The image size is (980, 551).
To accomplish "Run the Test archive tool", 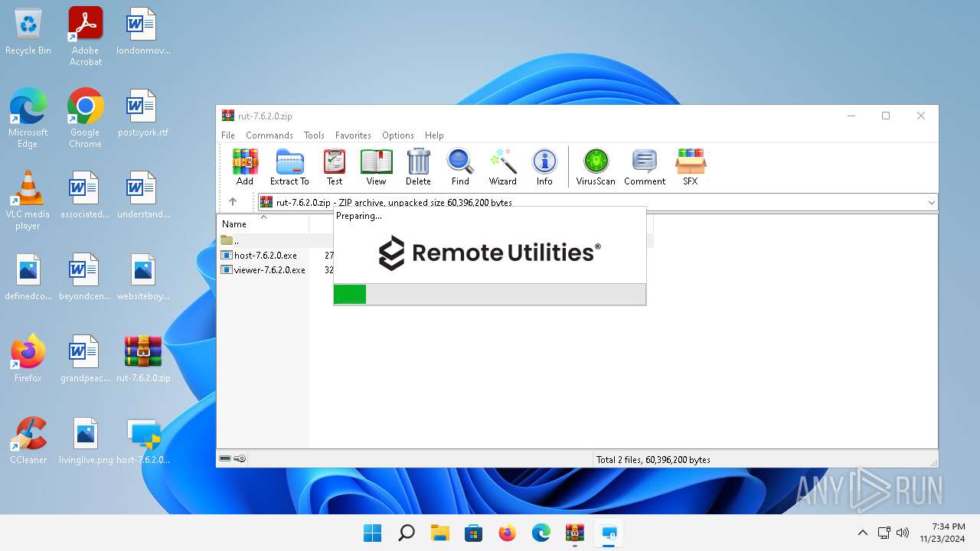I will point(335,167).
